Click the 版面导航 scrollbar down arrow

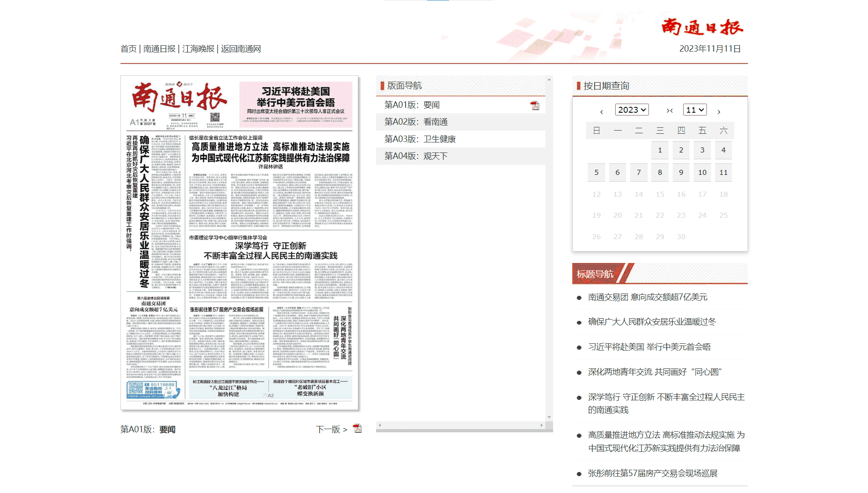pyautogui.click(x=549, y=417)
